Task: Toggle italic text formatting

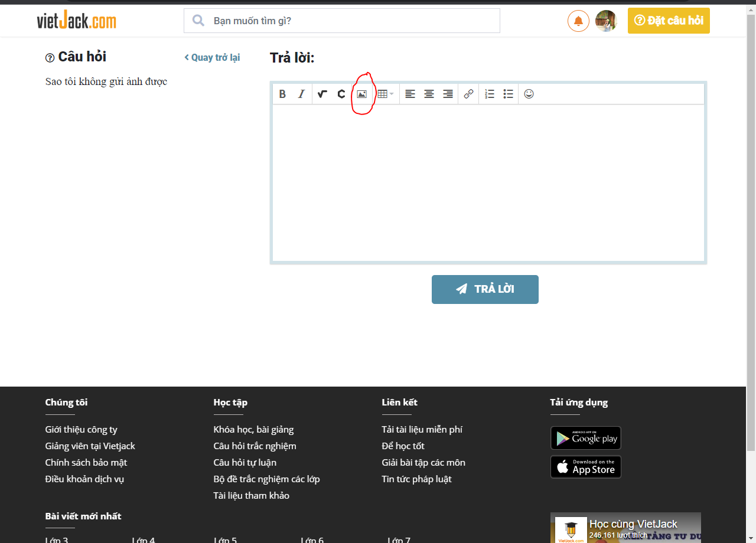Action: pos(301,94)
